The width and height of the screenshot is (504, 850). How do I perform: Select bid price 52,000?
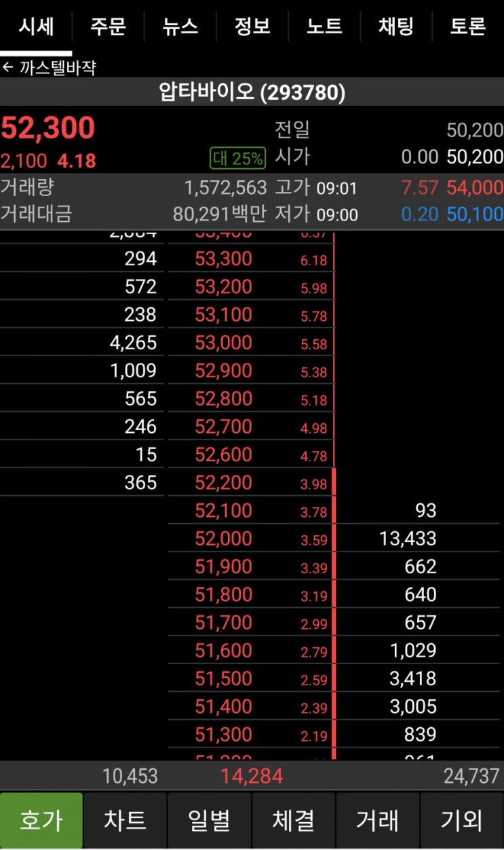tap(223, 539)
